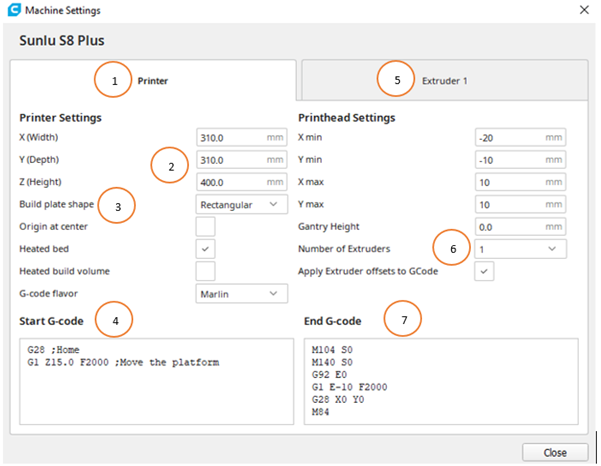Close the Machine Settings window with X

point(583,10)
